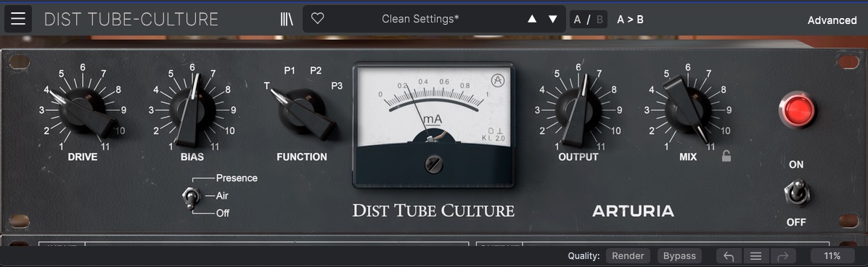Click the VU meter adjustment screw

point(433,165)
